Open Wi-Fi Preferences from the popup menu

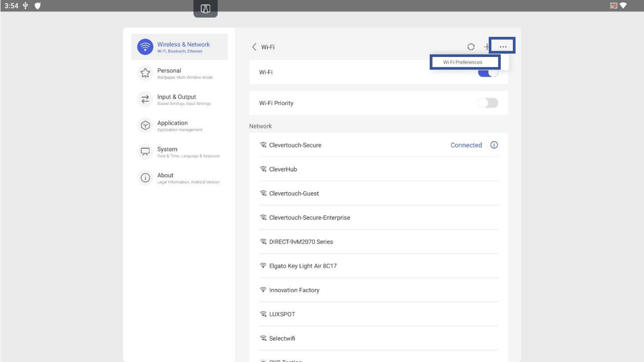point(465,62)
